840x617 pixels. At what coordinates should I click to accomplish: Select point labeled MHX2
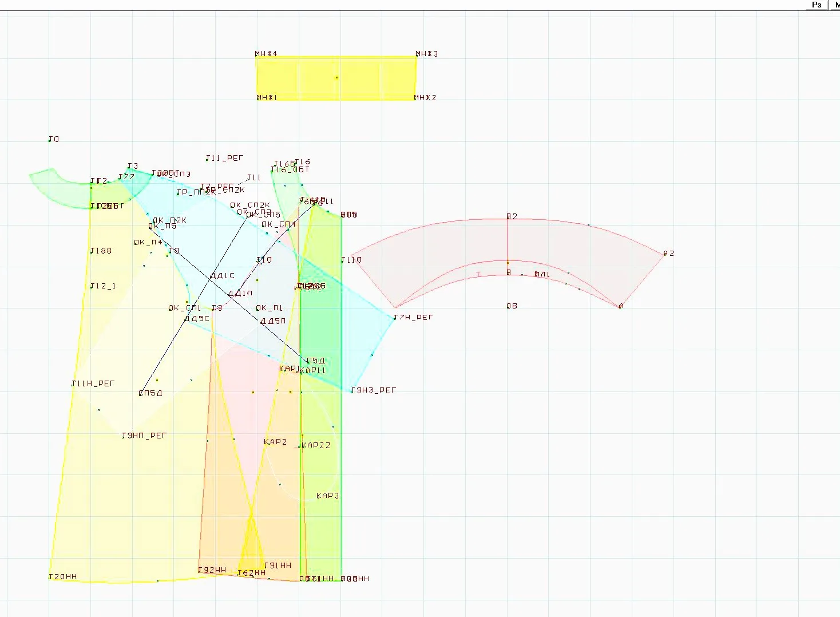(425, 98)
